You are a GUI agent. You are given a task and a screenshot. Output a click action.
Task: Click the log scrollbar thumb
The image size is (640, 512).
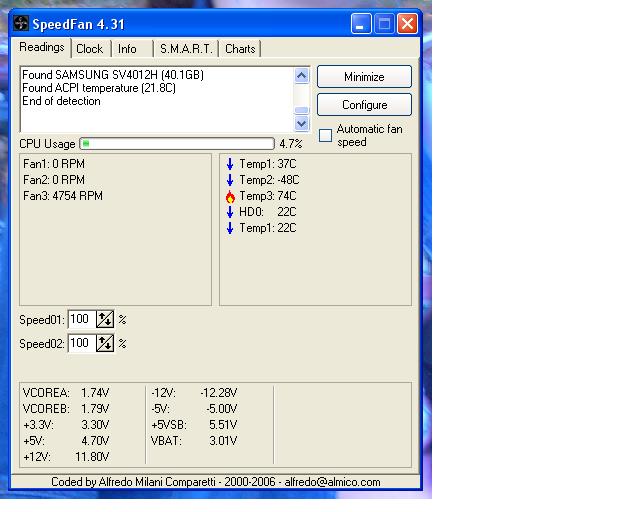302,110
